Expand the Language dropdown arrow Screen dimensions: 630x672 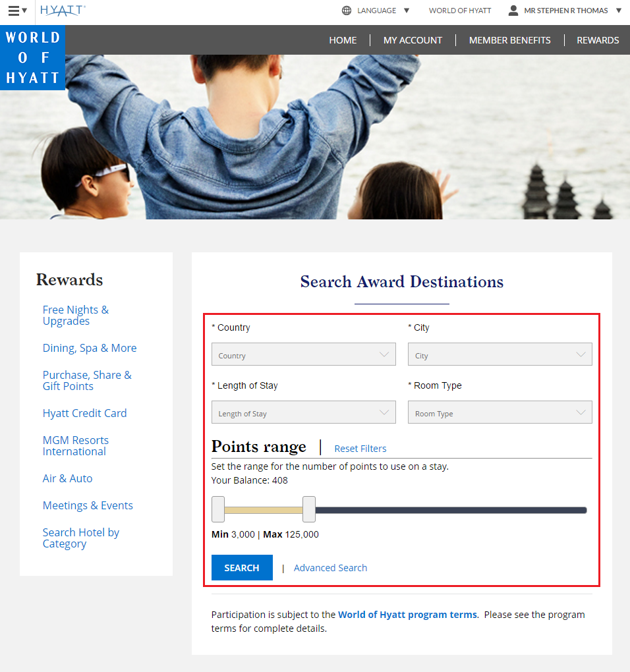click(x=407, y=11)
